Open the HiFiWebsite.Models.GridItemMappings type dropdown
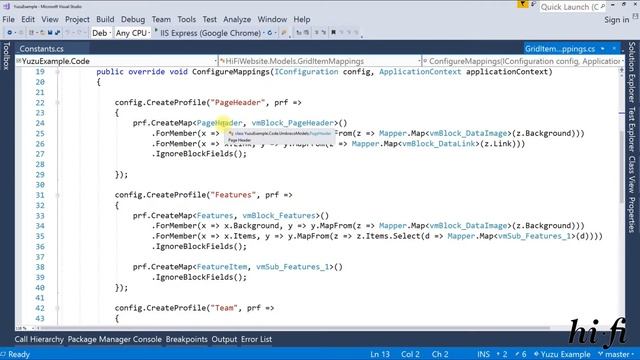Image resolution: width=640 pixels, height=360 pixels. click(320, 61)
